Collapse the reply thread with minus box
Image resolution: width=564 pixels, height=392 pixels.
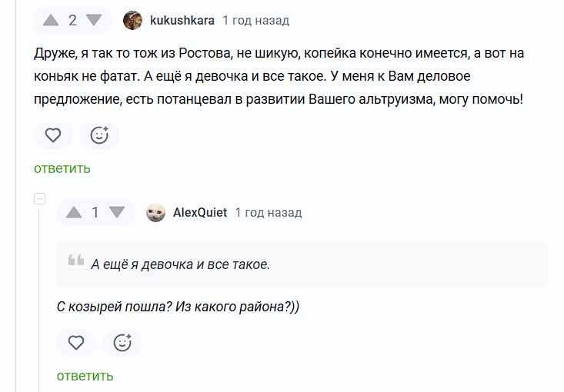(40, 199)
